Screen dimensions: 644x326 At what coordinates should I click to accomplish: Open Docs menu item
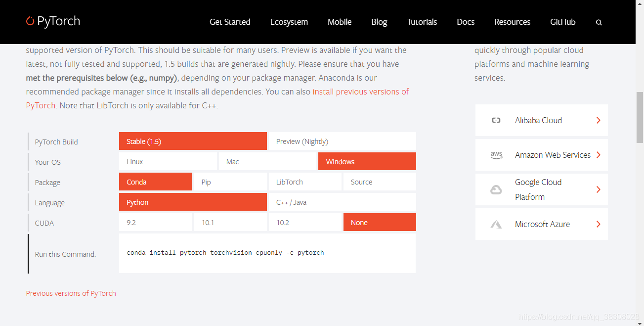coord(466,22)
